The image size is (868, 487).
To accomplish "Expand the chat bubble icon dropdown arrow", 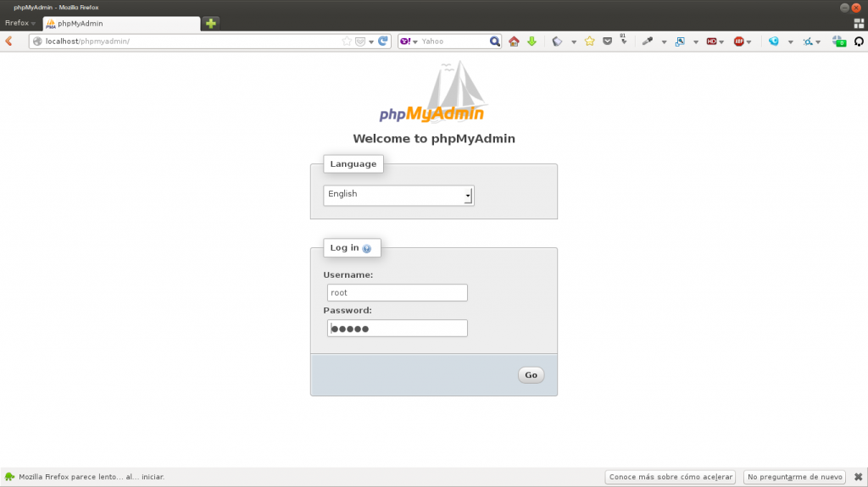I will tap(791, 42).
